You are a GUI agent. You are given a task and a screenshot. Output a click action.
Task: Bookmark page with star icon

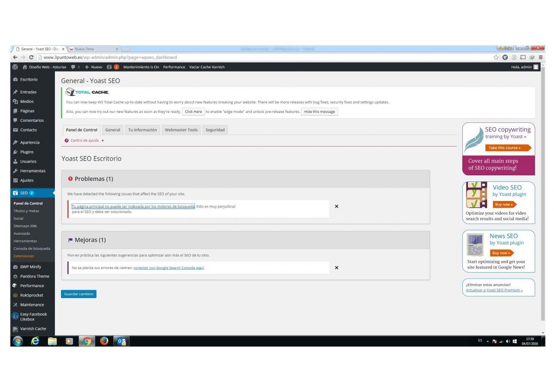(496, 57)
